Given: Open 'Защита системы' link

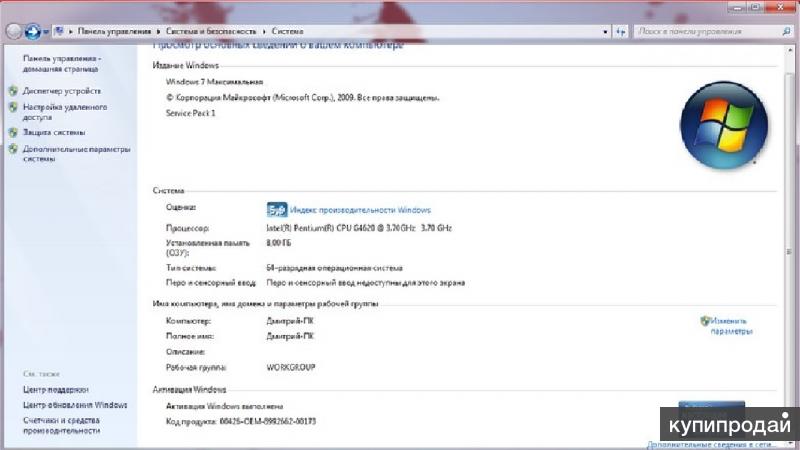Looking at the screenshot, I should pos(54,132).
